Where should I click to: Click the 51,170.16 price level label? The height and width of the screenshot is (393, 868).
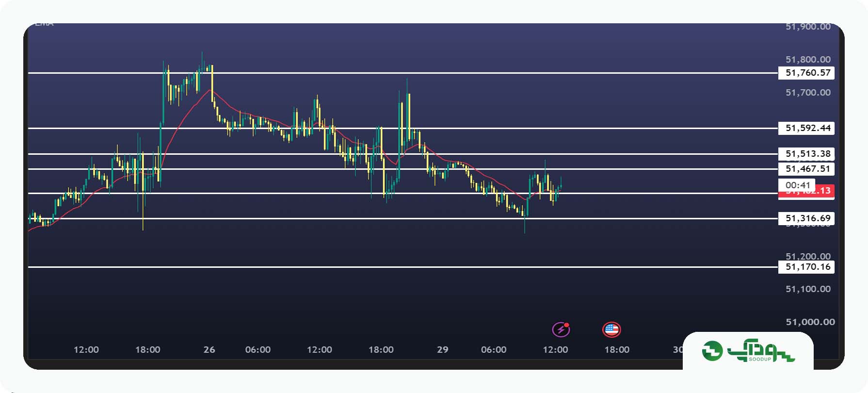pyautogui.click(x=806, y=267)
